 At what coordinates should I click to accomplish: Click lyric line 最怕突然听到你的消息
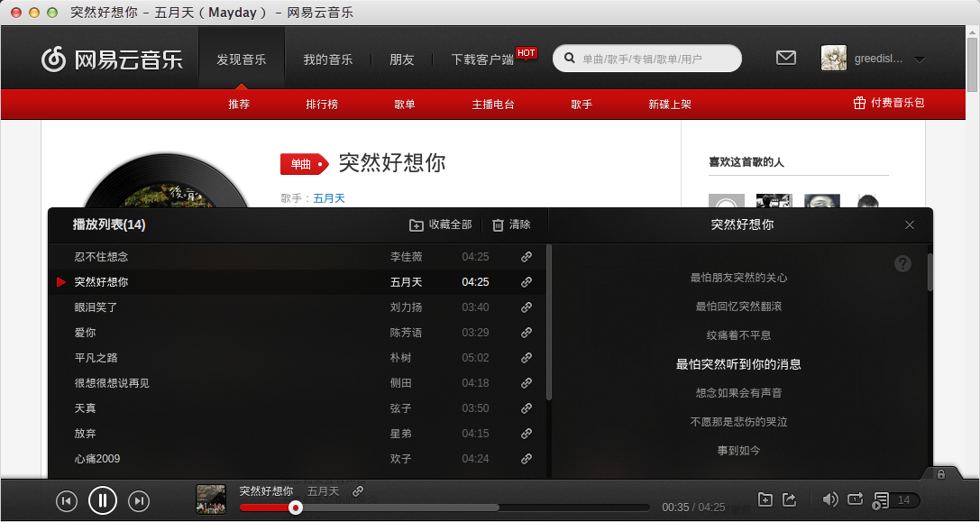click(x=738, y=364)
